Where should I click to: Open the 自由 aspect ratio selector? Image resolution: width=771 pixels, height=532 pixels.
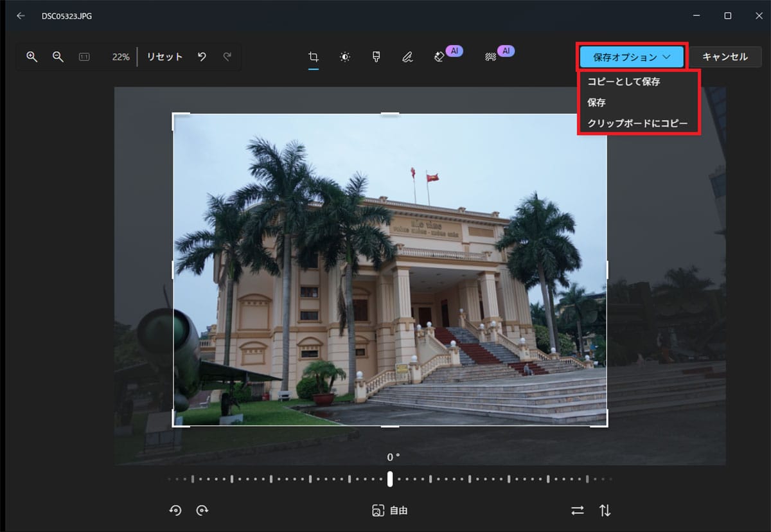[389, 510]
